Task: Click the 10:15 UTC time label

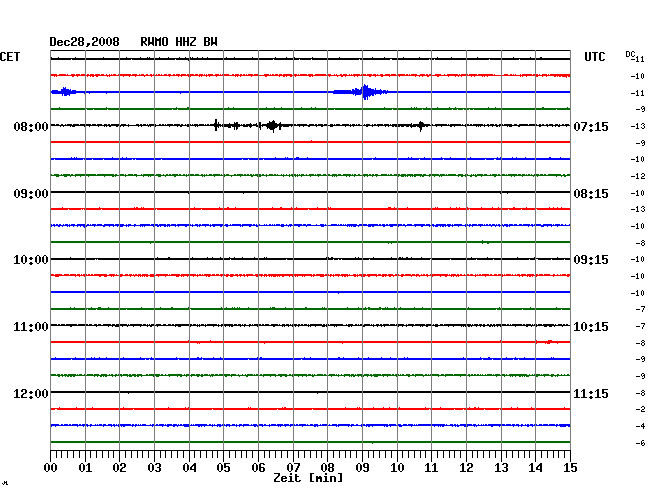Action: 591,327
